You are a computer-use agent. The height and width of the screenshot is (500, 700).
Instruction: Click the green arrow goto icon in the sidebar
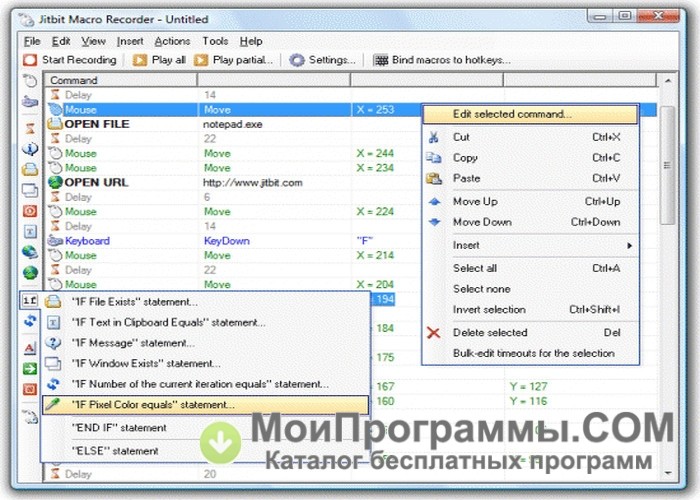(x=29, y=369)
